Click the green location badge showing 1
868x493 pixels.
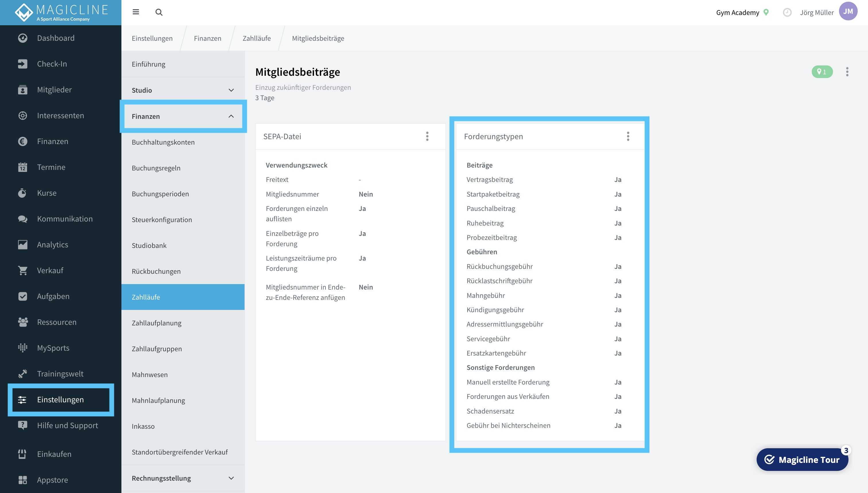pyautogui.click(x=822, y=72)
